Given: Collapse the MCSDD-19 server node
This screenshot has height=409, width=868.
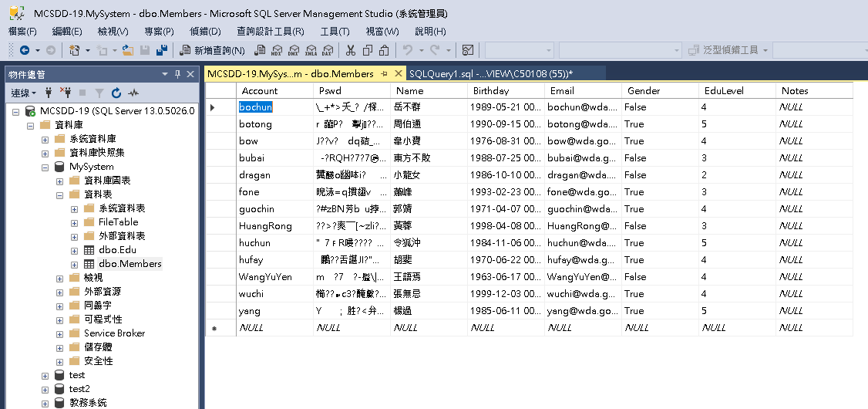Looking at the screenshot, I should [x=15, y=111].
